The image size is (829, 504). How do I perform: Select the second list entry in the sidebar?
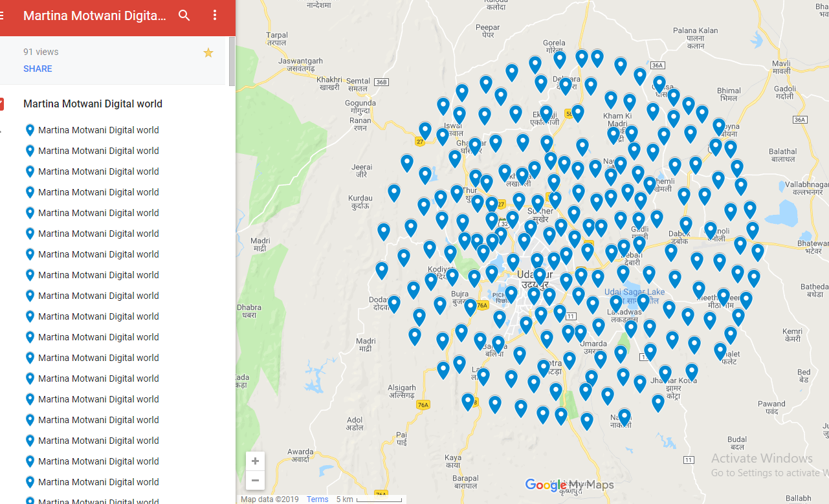coord(98,150)
